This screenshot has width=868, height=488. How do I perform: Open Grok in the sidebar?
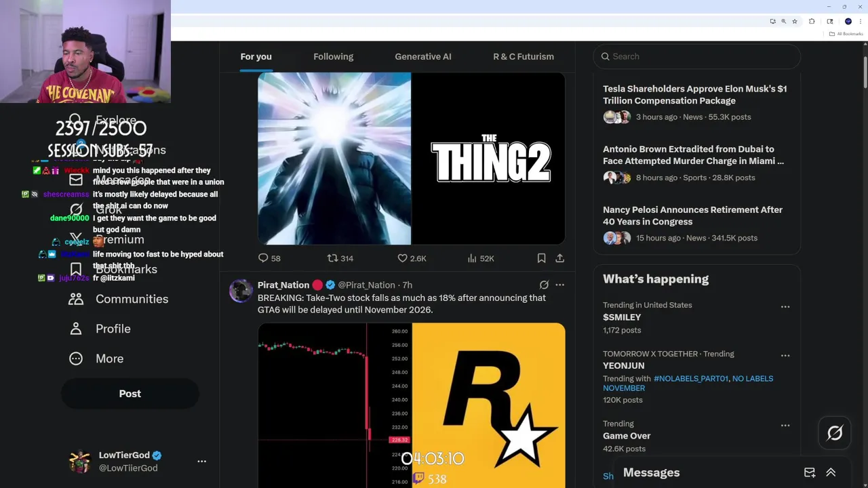point(96,209)
